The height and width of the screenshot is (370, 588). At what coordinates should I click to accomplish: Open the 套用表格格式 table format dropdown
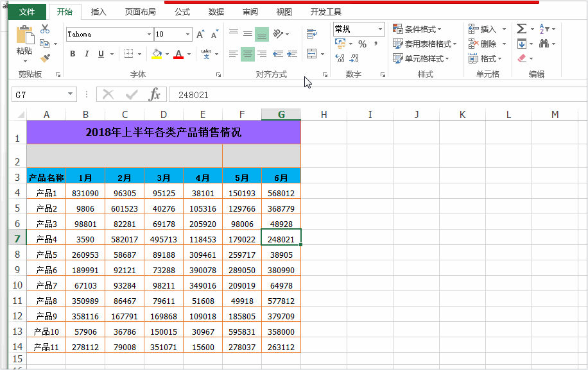(x=424, y=44)
